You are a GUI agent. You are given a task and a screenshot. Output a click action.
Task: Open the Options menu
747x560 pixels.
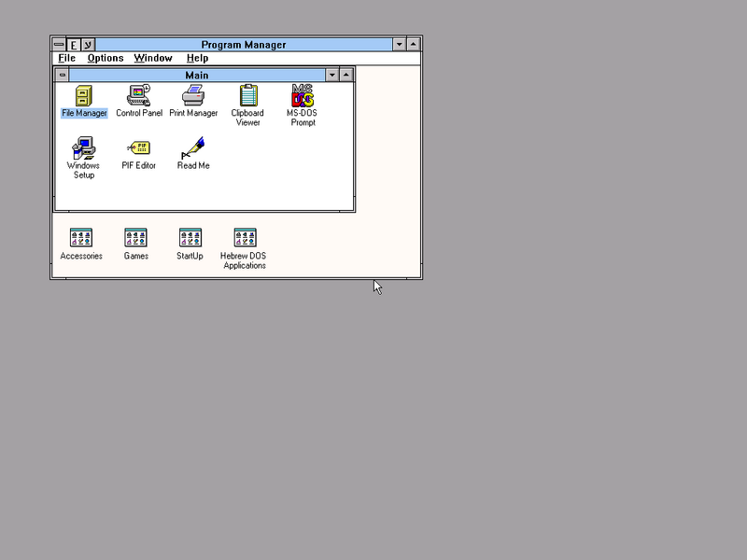click(106, 58)
